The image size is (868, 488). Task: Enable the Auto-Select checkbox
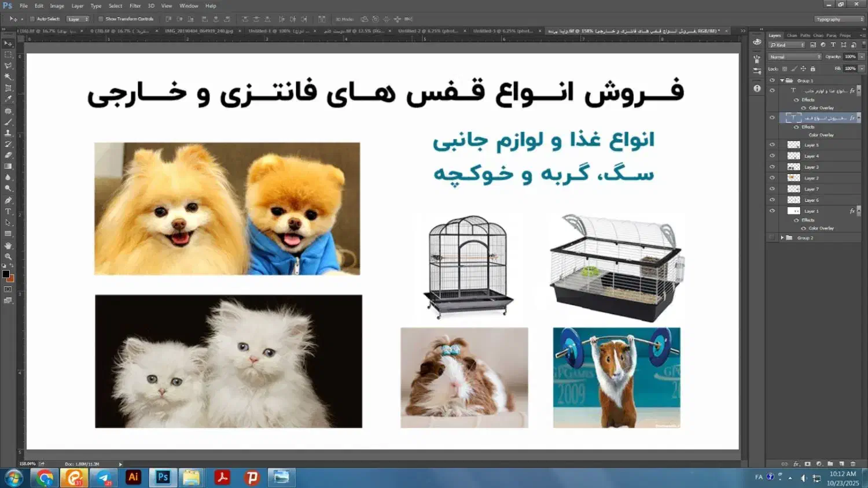[32, 19]
